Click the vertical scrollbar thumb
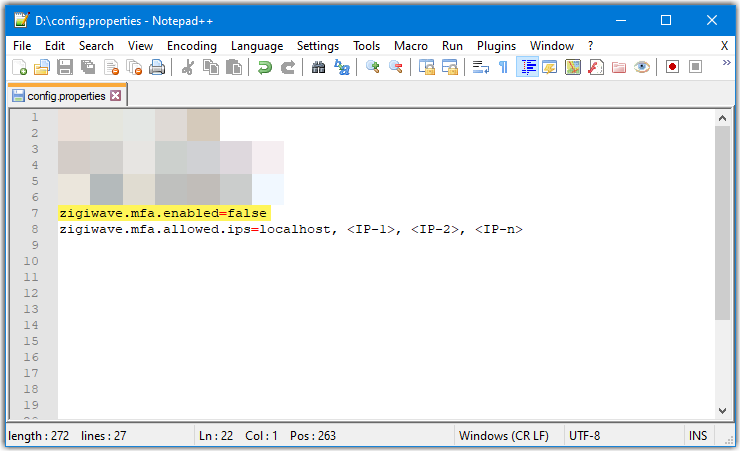Screen dimensions: 741x452 coord(722,222)
